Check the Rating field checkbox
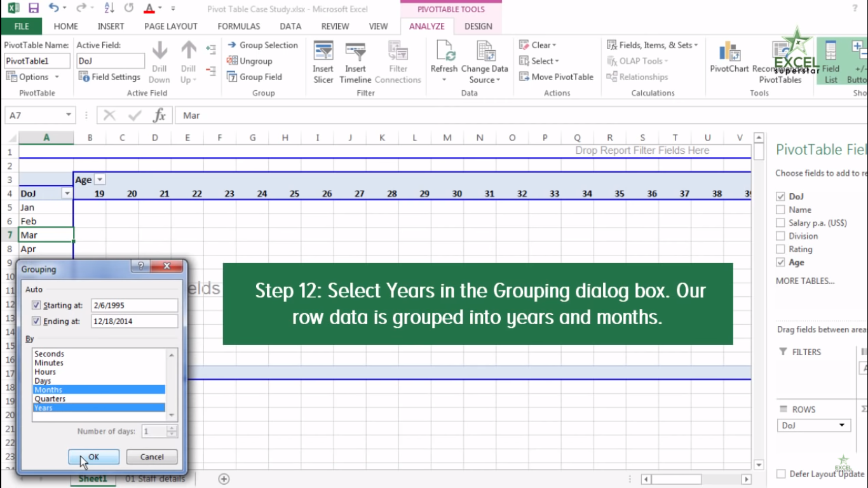The height and width of the screenshot is (488, 868). click(780, 250)
